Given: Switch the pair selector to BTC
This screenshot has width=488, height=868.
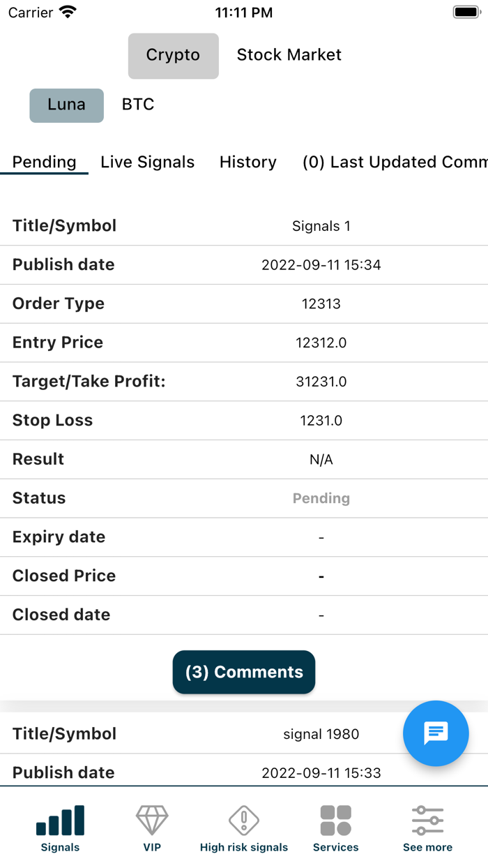Looking at the screenshot, I should click(137, 105).
